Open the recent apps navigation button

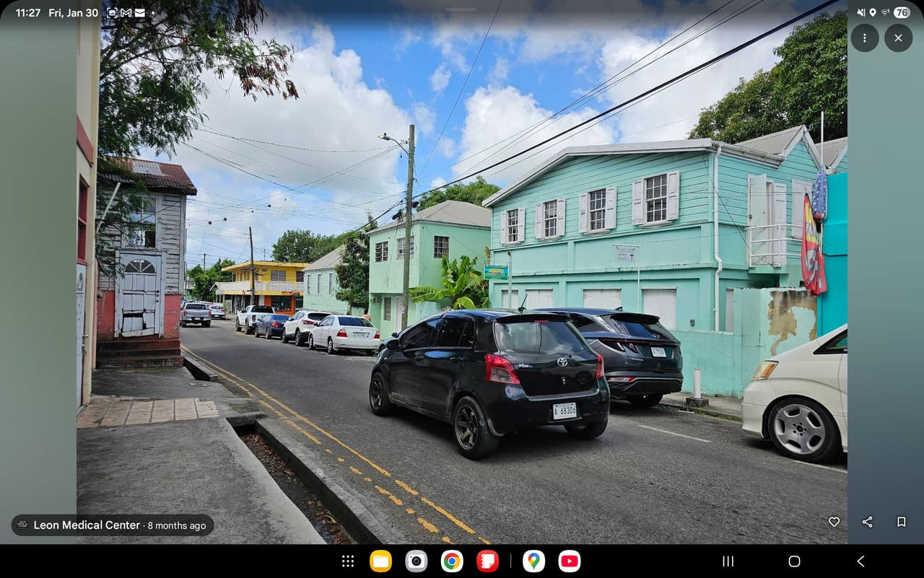coord(728,561)
